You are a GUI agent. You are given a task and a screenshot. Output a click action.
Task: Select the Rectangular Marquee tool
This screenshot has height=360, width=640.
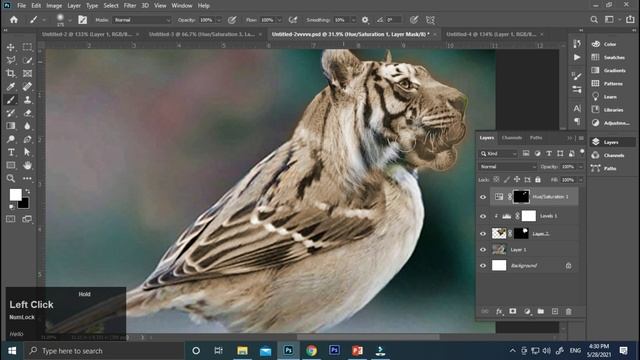(x=27, y=47)
